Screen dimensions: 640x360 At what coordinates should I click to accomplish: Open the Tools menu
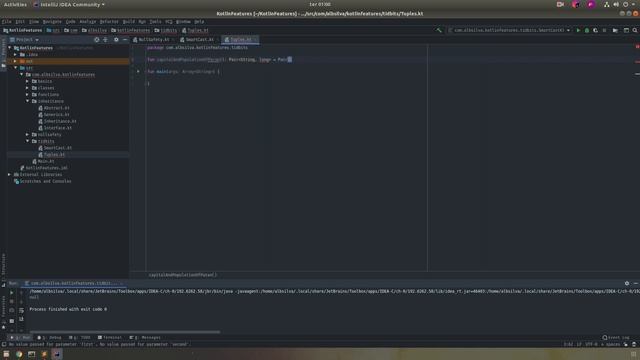pyautogui.click(x=155, y=22)
